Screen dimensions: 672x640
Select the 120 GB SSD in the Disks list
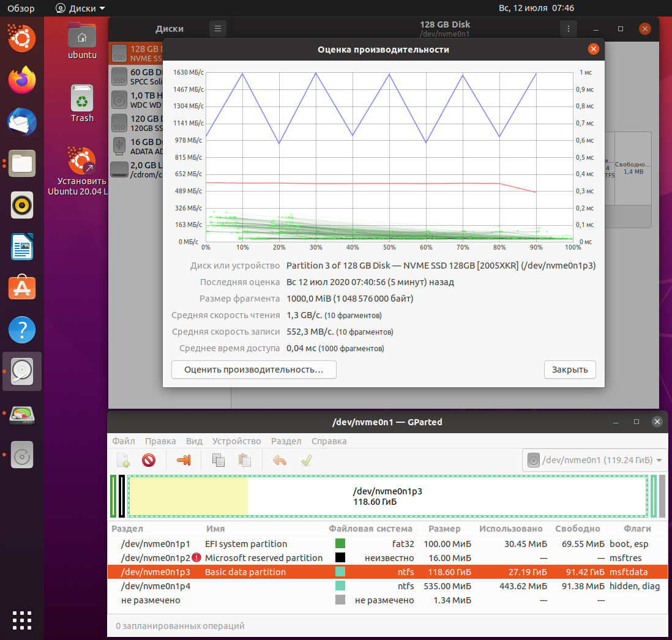136,123
